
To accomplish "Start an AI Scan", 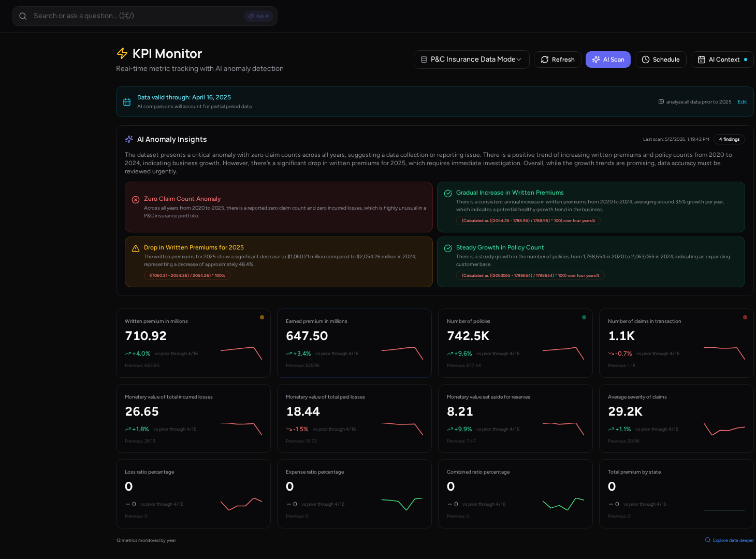I will [x=608, y=60].
